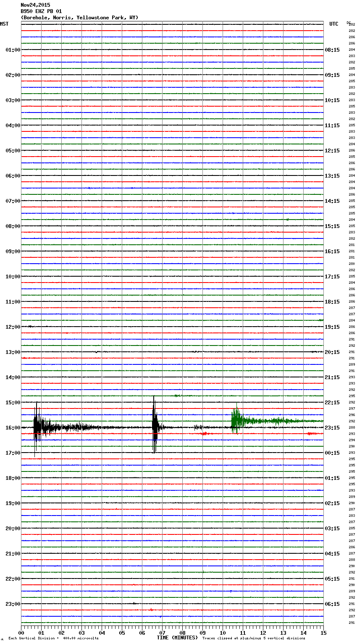Select the station code B950 EHZ PB 01
This screenshot has height=644, width=357.
41,11
